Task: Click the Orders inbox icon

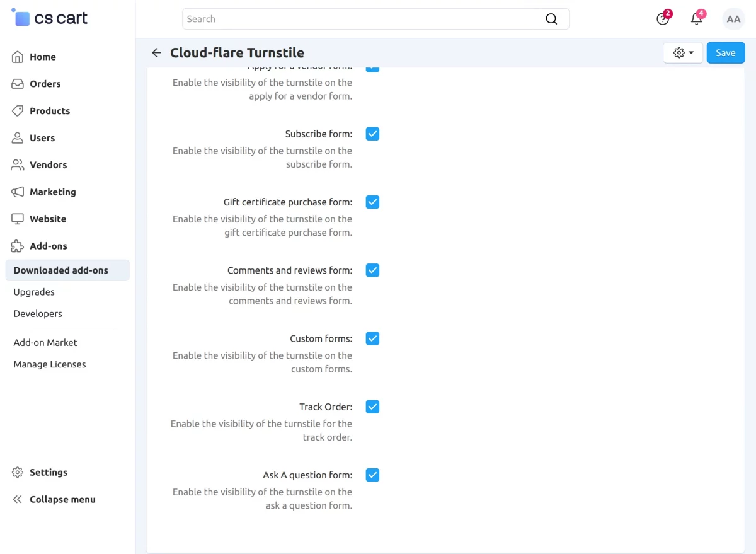Action: pyautogui.click(x=18, y=84)
